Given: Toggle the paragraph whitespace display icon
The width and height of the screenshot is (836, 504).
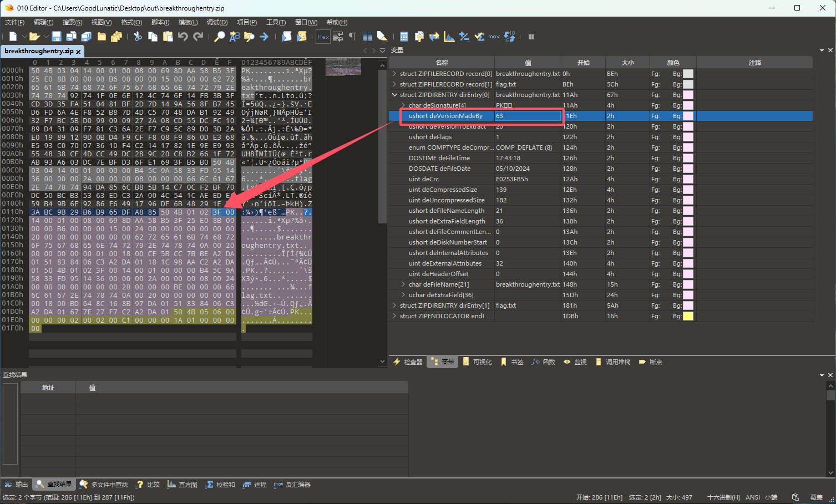Looking at the screenshot, I should (x=352, y=37).
